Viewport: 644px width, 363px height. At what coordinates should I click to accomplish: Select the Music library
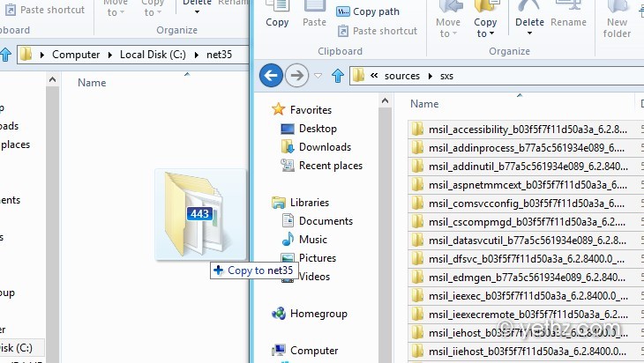tap(314, 240)
